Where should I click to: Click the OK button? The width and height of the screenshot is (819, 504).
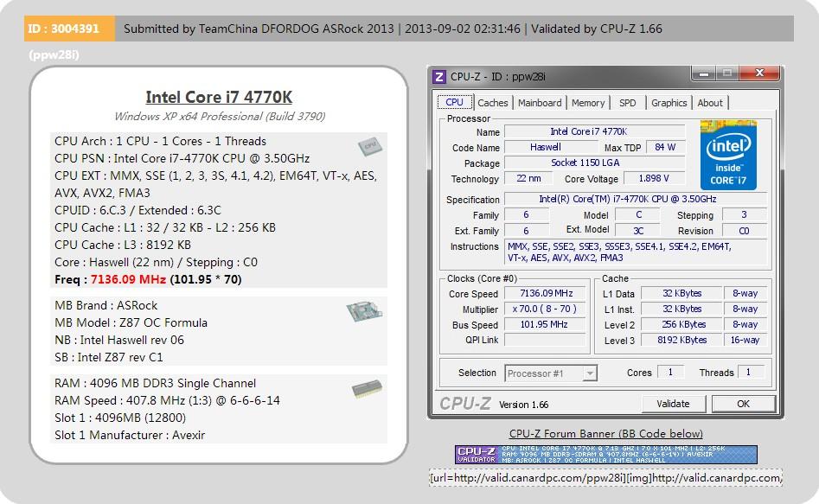[743, 404]
